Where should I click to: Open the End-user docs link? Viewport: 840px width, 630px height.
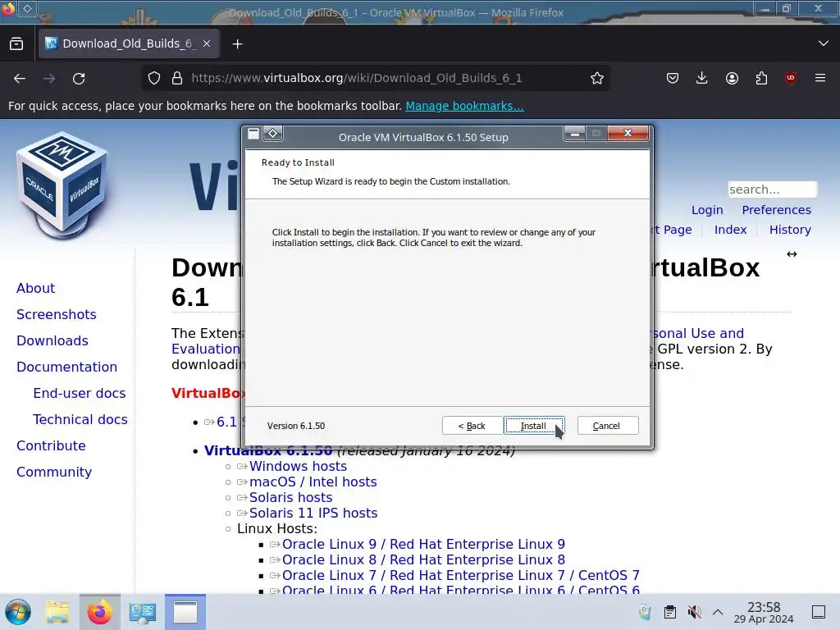80,393
